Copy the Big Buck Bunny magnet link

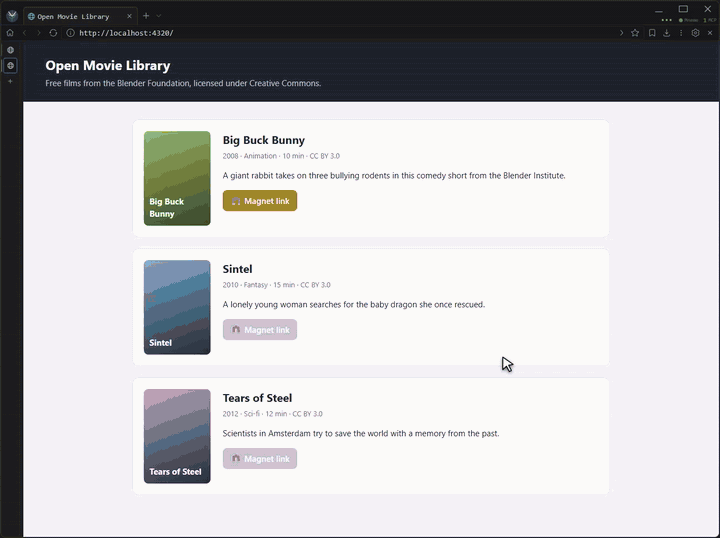pos(260,201)
